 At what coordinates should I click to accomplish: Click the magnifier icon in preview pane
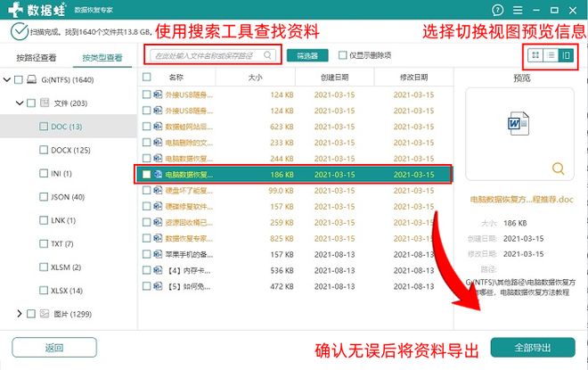(x=558, y=169)
